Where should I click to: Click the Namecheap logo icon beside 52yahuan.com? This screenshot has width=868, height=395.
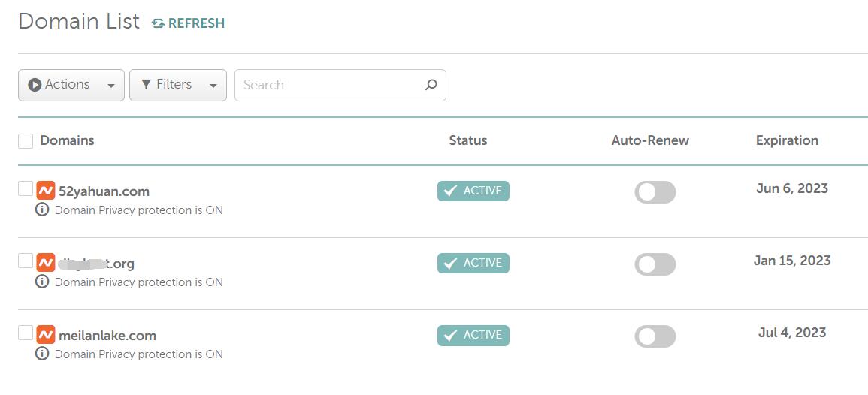point(46,191)
